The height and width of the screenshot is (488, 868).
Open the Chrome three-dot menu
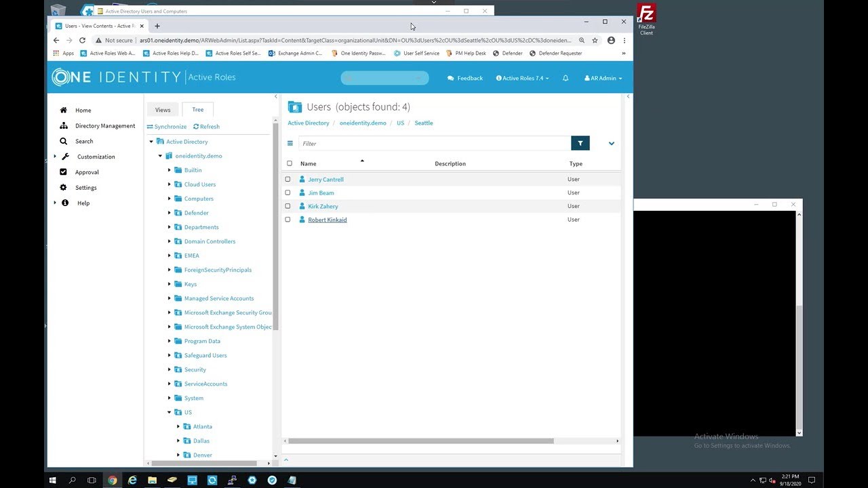(x=624, y=40)
